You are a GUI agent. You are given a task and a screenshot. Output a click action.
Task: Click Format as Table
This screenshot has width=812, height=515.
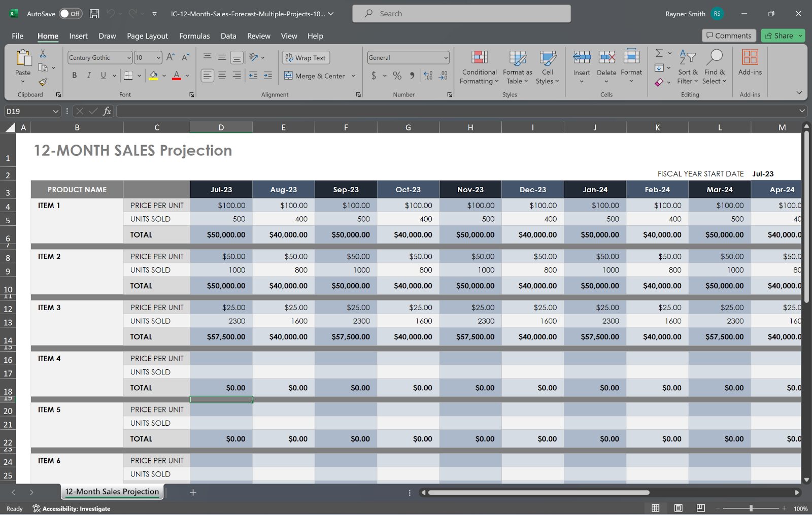(518, 67)
